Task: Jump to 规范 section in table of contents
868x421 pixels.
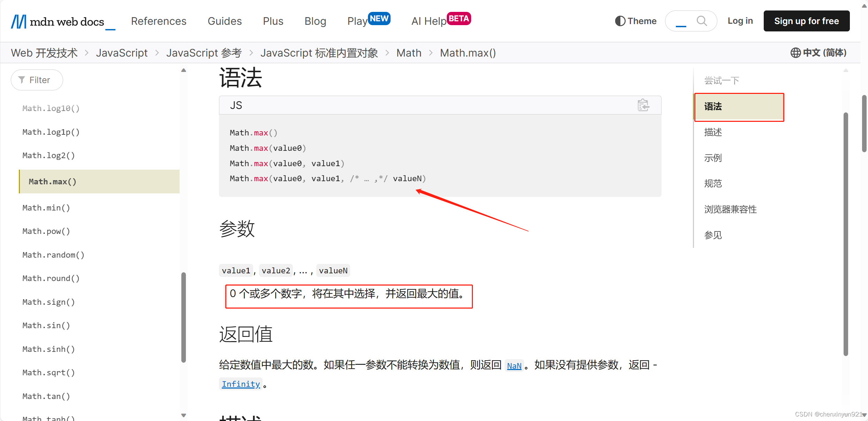Action: point(713,184)
